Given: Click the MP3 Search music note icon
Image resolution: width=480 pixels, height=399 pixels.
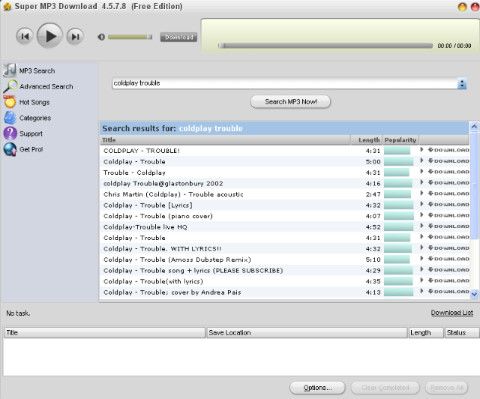Looking at the screenshot, I should [x=10, y=70].
